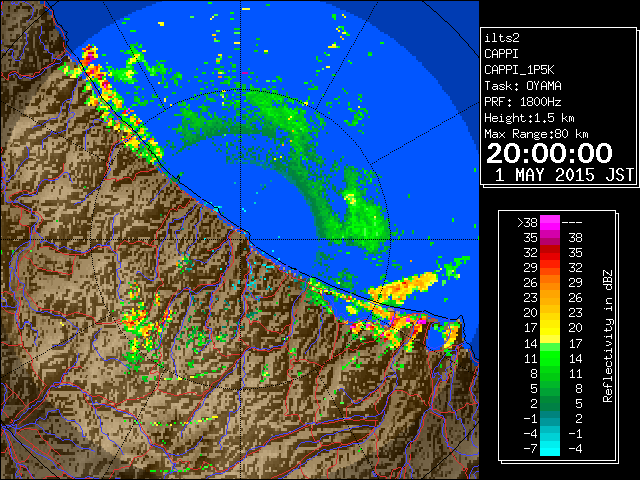Click the 'ilts2' label in info box
This screenshot has height=480, width=640.
502,38
